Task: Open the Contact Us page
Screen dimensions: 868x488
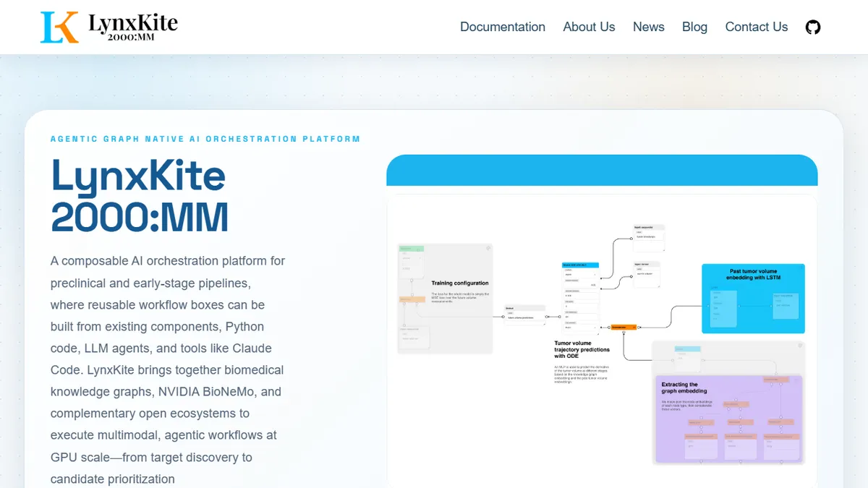Action: (756, 27)
